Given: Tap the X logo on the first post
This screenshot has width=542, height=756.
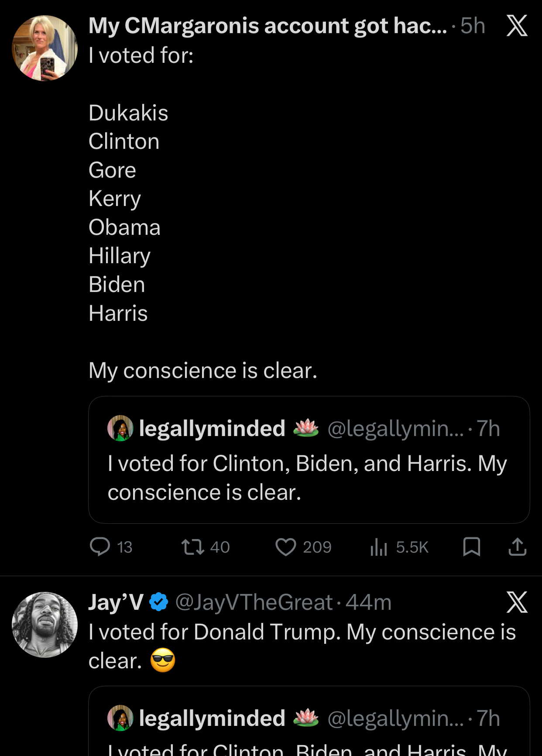Looking at the screenshot, I should [x=517, y=26].
